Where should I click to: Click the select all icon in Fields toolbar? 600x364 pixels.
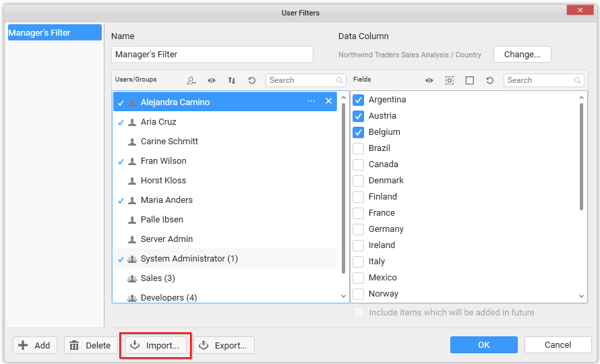click(x=450, y=80)
